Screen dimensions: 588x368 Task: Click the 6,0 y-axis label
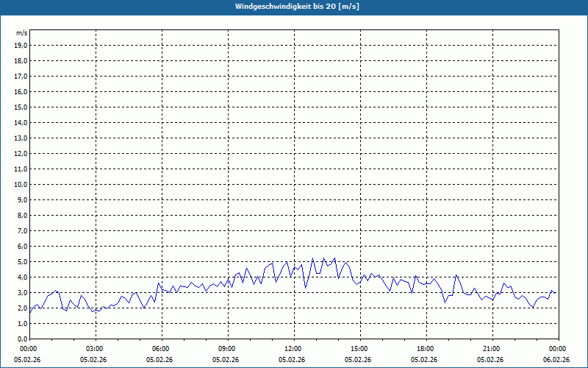click(x=23, y=247)
